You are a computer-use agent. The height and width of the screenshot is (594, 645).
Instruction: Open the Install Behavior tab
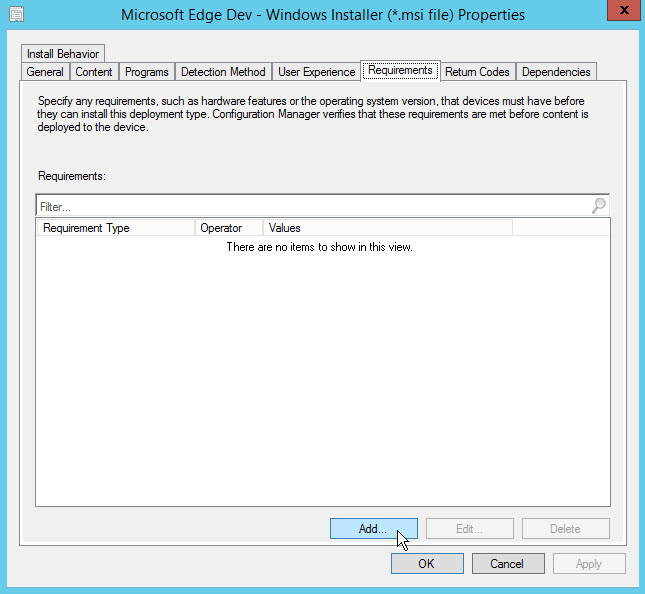coord(63,54)
